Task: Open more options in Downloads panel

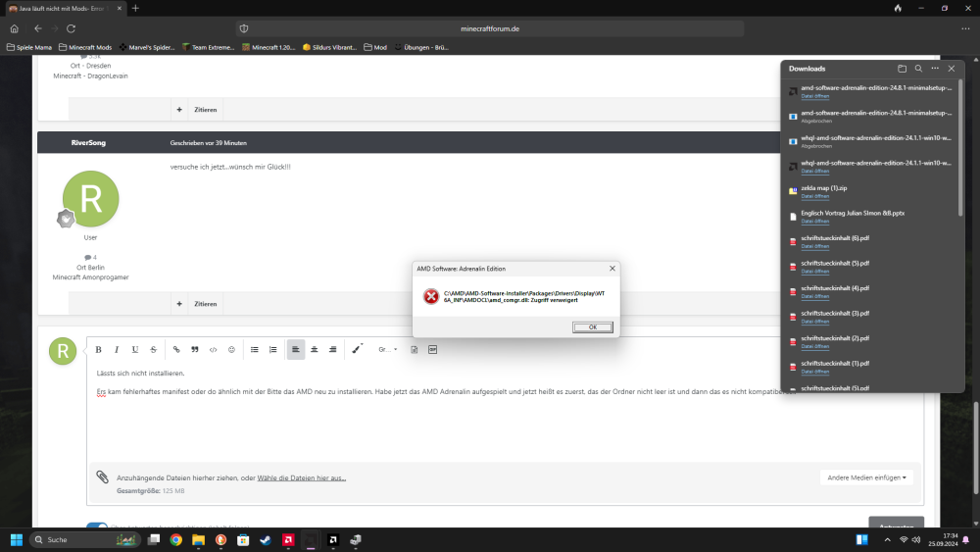Action: (935, 68)
